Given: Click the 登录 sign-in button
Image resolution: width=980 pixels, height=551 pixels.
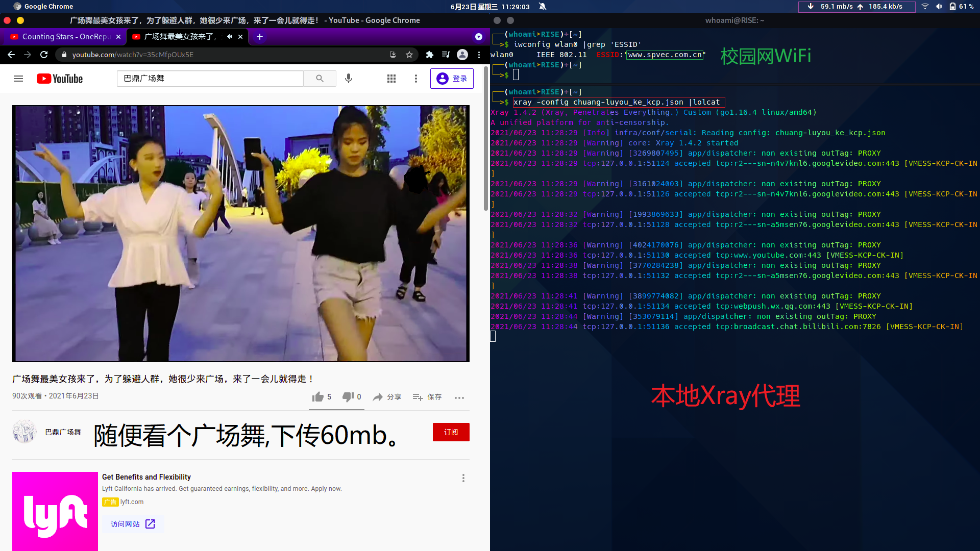Looking at the screenshot, I should tap(452, 79).
